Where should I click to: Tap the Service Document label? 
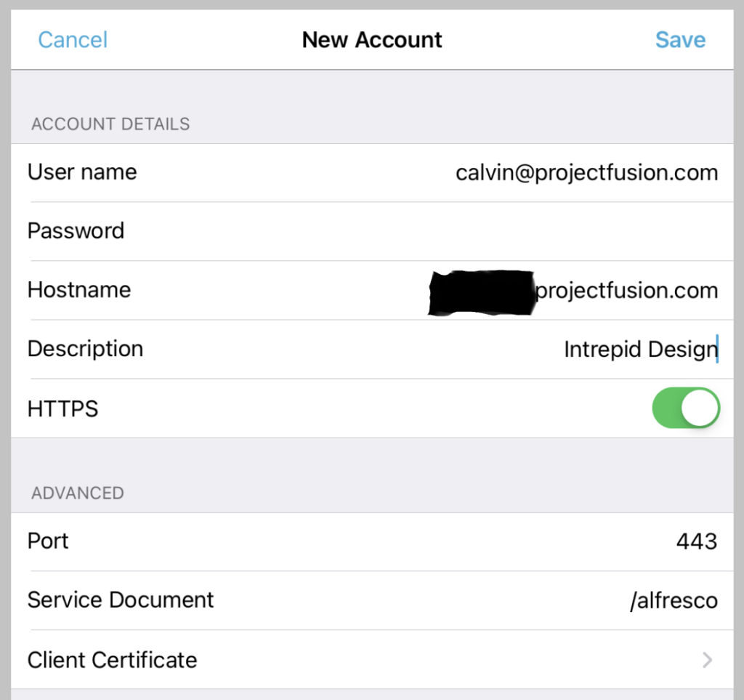pos(121,600)
